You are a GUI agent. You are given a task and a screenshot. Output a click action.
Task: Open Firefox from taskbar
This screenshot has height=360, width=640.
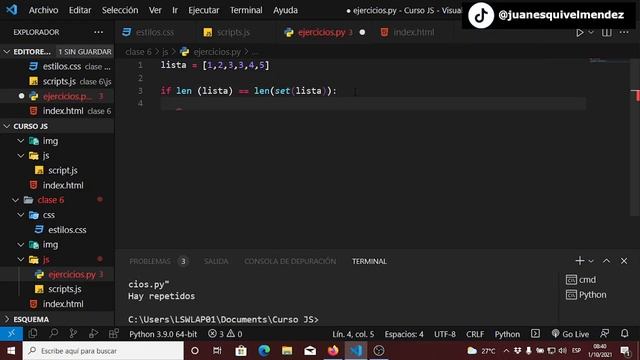click(333, 351)
